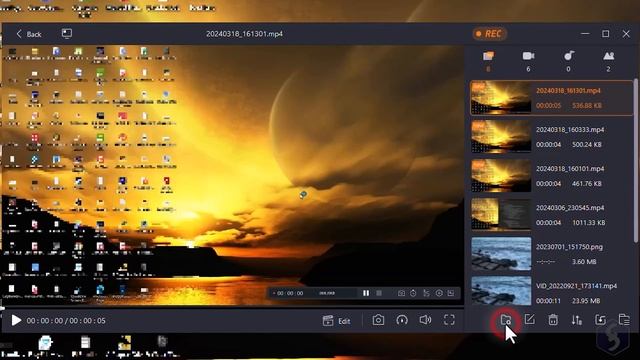Viewport: 640px width, 360px height.
Task: Click the import recording icon
Action: [x=600, y=320]
